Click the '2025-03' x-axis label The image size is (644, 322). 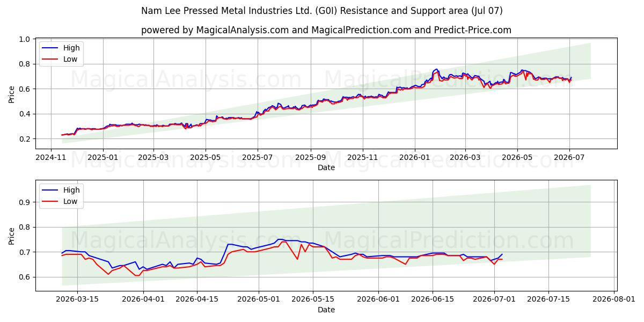pos(153,158)
